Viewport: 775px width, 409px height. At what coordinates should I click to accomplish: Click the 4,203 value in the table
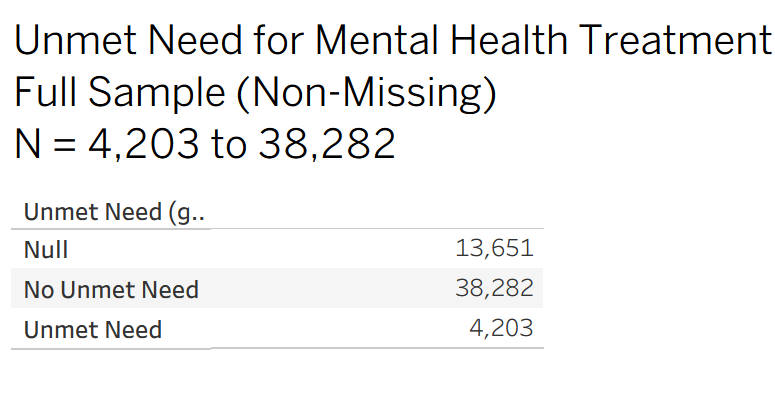pyautogui.click(x=501, y=328)
